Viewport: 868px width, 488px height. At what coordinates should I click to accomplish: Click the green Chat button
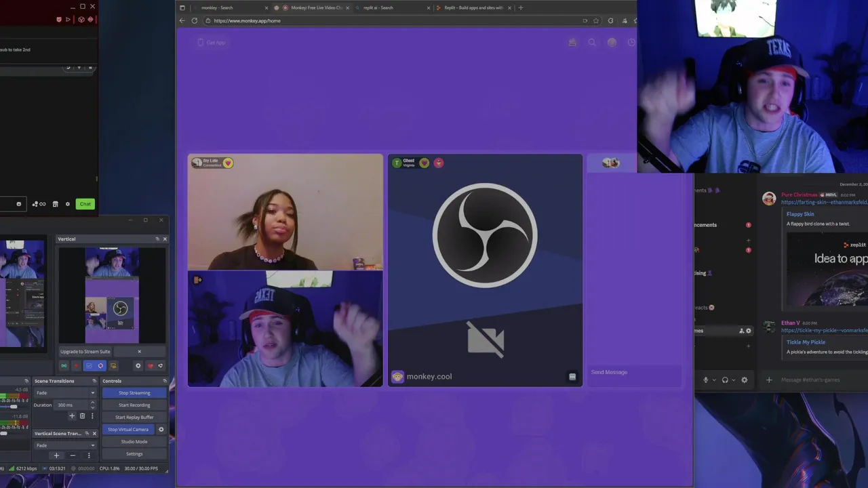85,203
